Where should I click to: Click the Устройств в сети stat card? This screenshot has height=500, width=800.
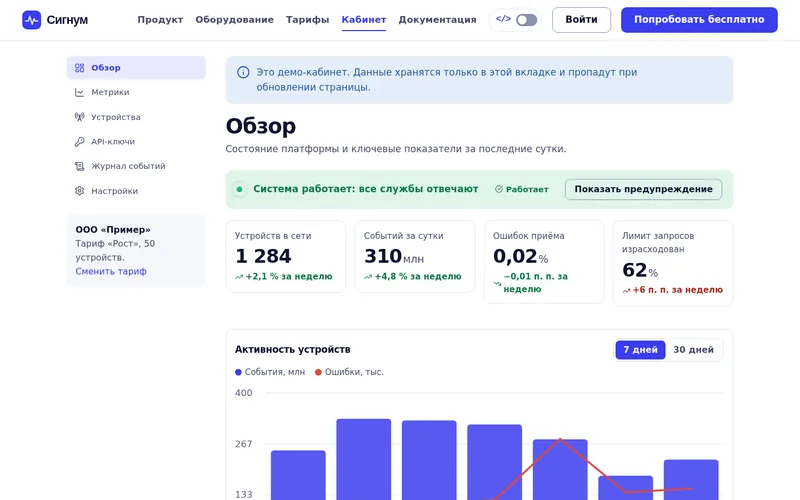pyautogui.click(x=286, y=257)
